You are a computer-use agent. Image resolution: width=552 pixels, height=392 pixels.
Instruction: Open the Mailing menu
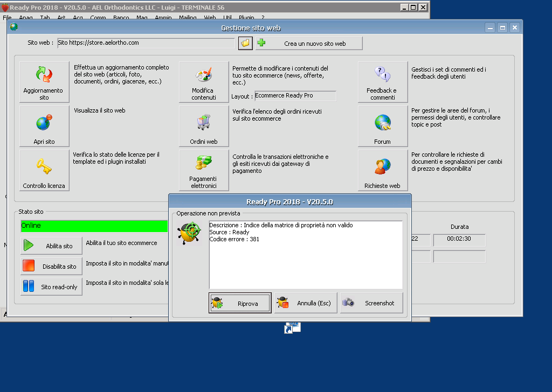coord(188,17)
